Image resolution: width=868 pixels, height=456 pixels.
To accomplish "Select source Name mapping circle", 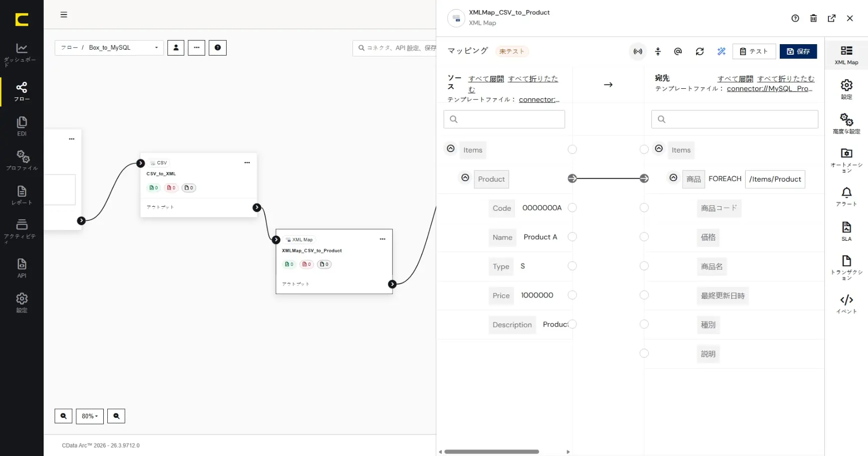I will [x=572, y=237].
